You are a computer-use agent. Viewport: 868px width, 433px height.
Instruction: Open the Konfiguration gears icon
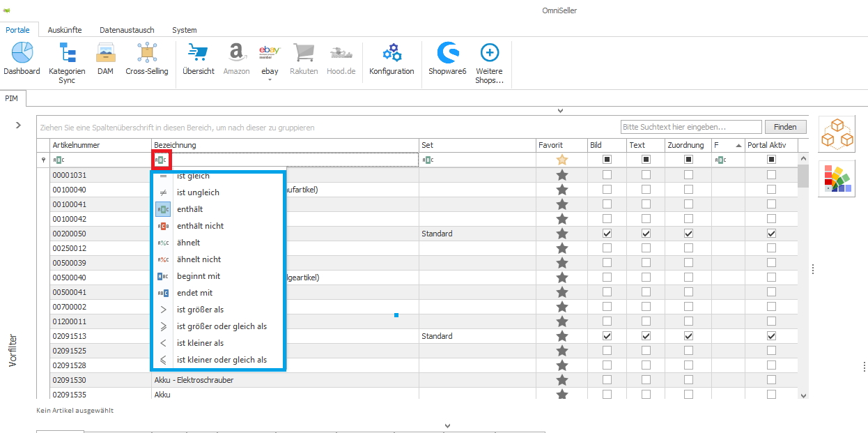pos(392,54)
